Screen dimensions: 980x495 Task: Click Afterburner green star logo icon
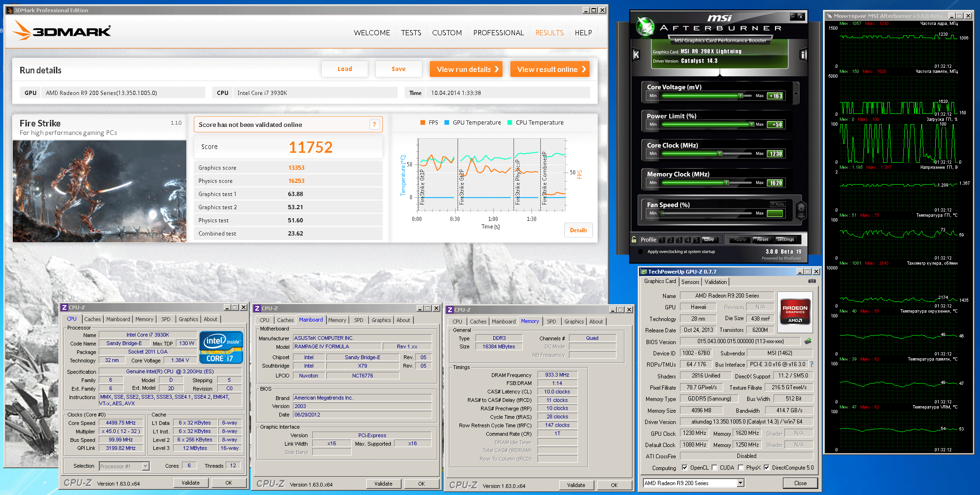[x=645, y=26]
